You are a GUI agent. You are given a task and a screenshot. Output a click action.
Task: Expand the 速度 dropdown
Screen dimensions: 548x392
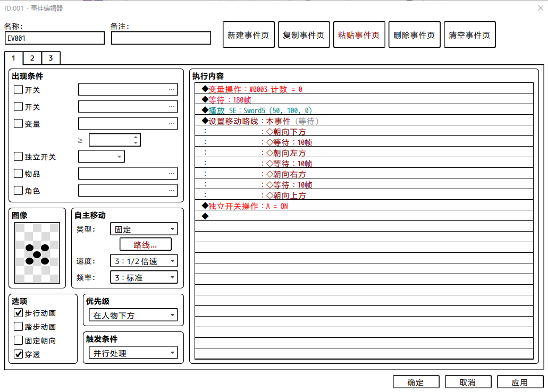click(144, 261)
